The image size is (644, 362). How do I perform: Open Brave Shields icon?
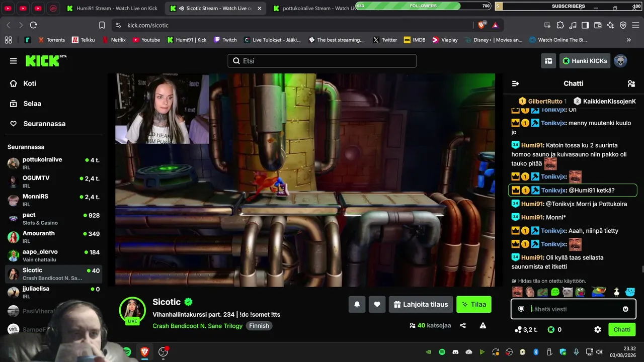click(x=482, y=25)
